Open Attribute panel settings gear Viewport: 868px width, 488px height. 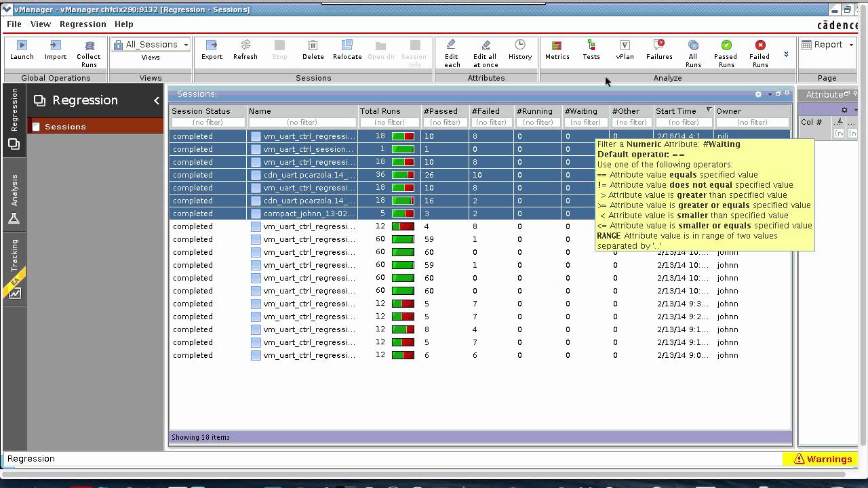[844, 110]
